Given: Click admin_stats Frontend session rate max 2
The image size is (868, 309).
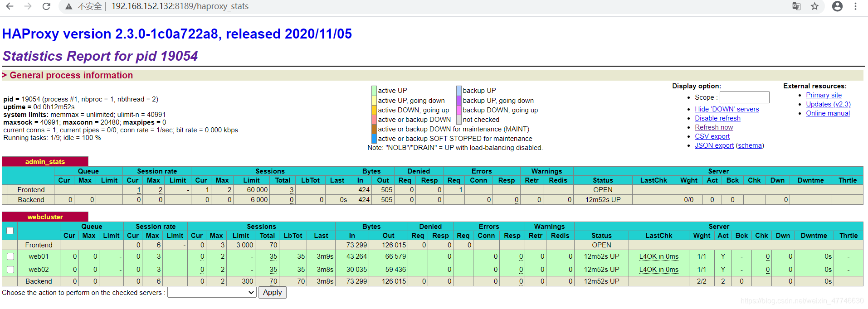Looking at the screenshot, I should pos(161,190).
